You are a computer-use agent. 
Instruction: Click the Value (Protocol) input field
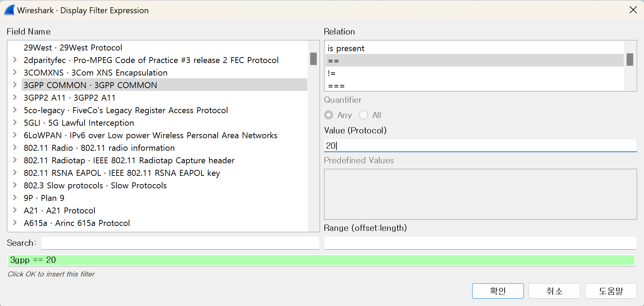(x=480, y=146)
